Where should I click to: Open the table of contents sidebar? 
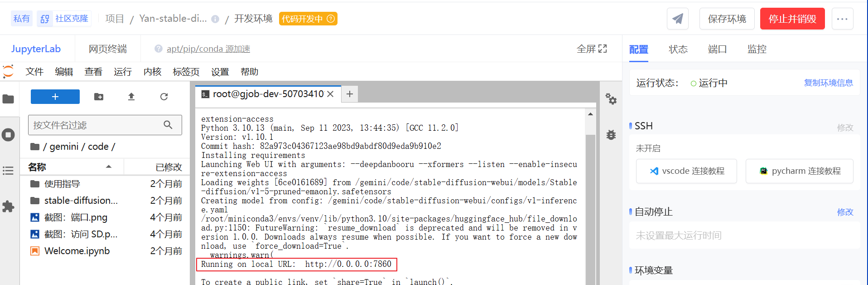click(8, 171)
